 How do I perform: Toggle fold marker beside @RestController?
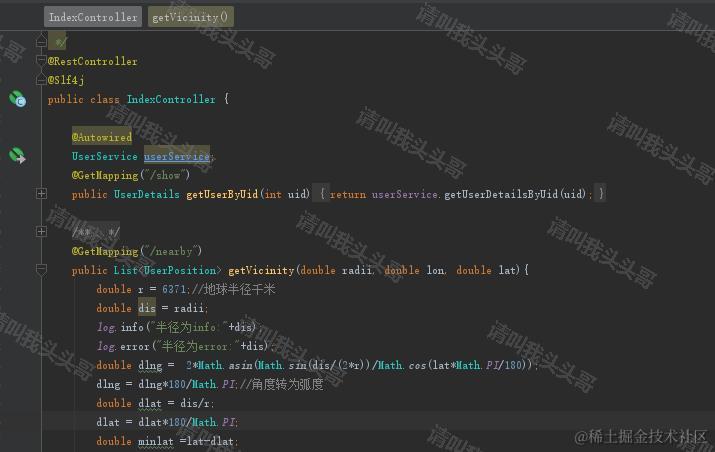(41, 60)
